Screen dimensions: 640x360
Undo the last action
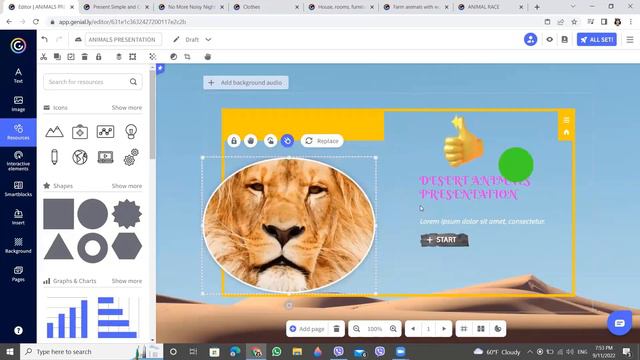click(x=44, y=40)
